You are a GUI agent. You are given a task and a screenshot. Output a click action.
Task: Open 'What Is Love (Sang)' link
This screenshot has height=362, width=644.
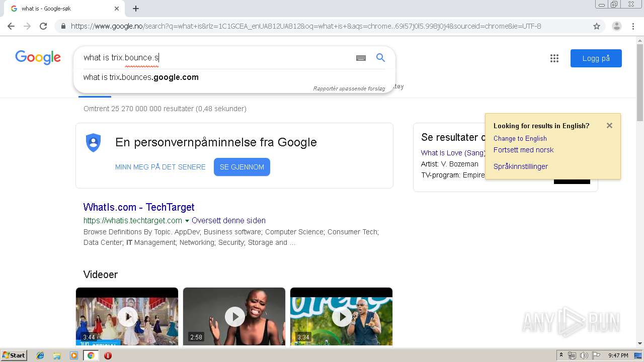coord(453,153)
